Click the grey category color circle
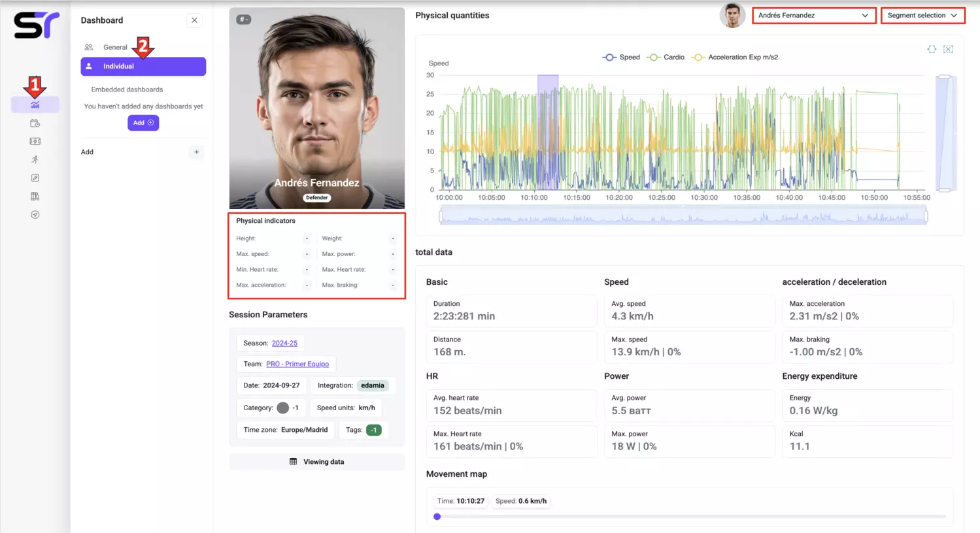This screenshot has width=980, height=533. click(282, 408)
